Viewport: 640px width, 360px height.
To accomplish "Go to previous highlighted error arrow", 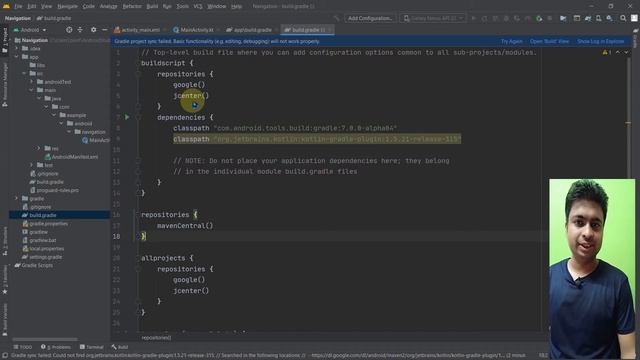I will [x=618, y=52].
